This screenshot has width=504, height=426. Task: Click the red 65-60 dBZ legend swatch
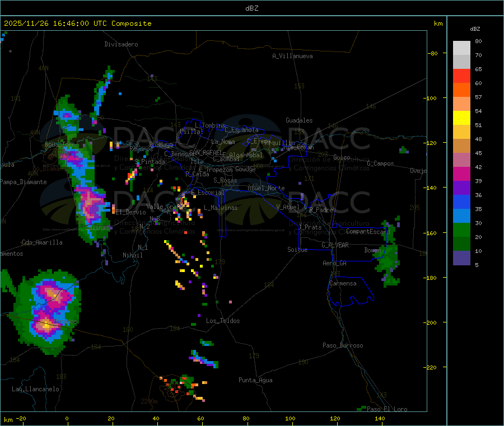point(461,76)
